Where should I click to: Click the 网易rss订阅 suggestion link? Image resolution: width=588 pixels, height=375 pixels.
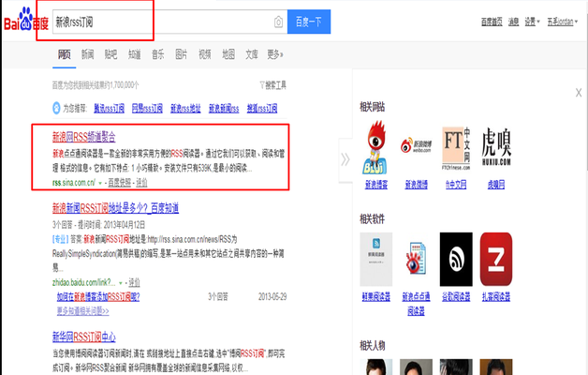147,109
